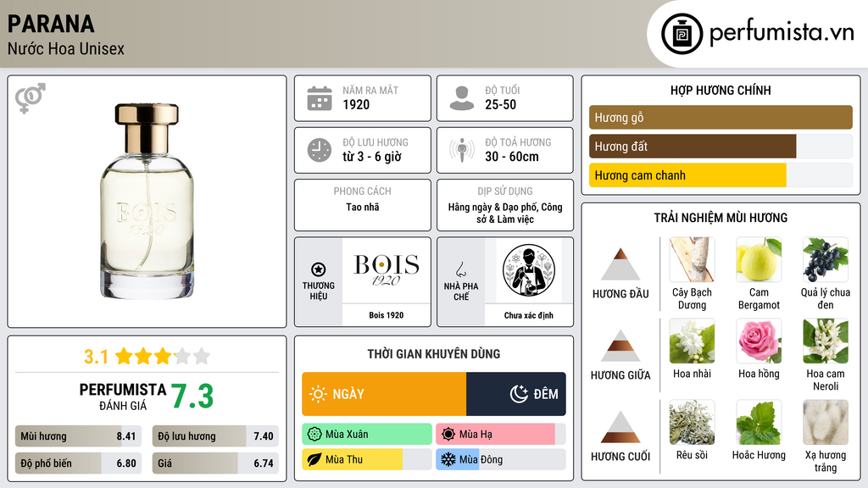Image resolution: width=868 pixels, height=488 pixels.
Task: Click the Tao nhã style value
Action: [x=363, y=207]
